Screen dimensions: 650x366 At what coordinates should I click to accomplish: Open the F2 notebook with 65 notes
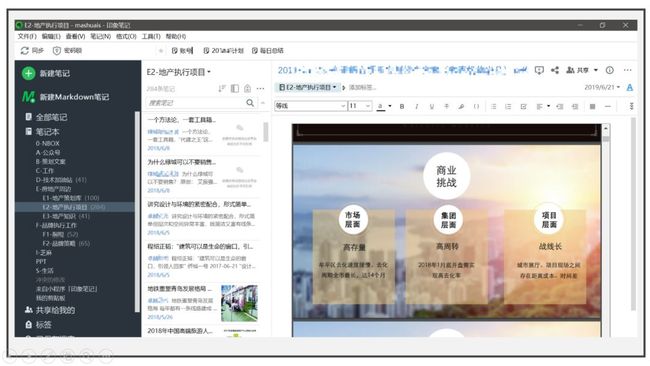tap(66, 244)
